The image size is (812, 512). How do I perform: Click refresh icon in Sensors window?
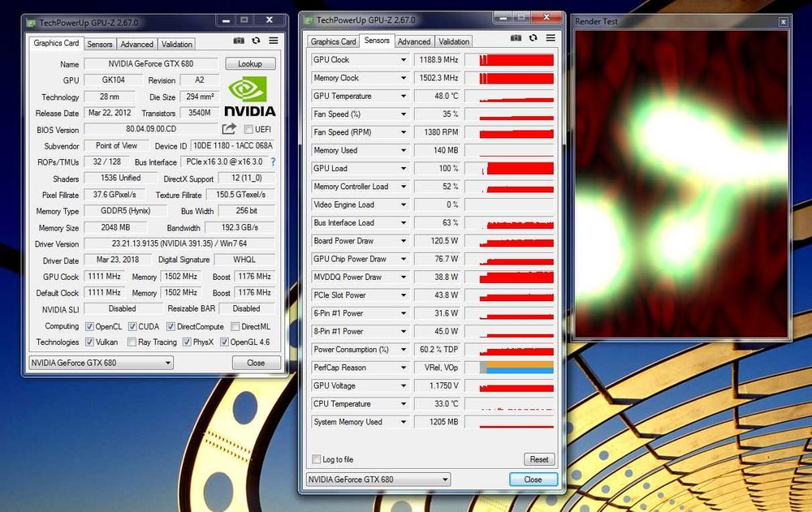click(x=533, y=38)
